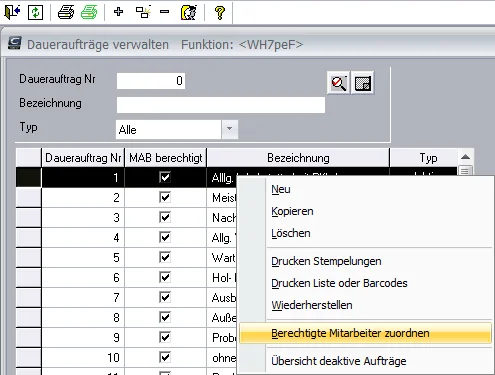The image size is (495, 375).
Task: Choose Kopieren in the context menu
Action: click(x=365, y=211)
